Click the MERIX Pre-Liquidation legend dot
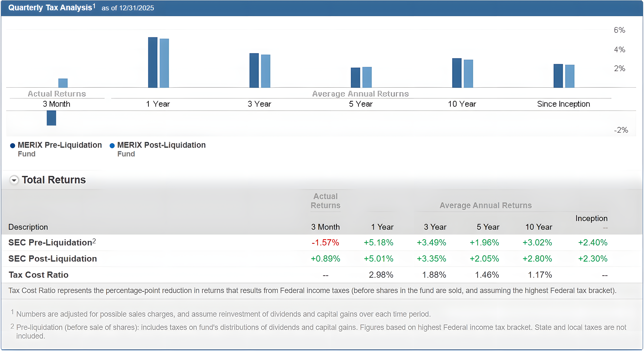This screenshot has height=351, width=644. pos(13,145)
